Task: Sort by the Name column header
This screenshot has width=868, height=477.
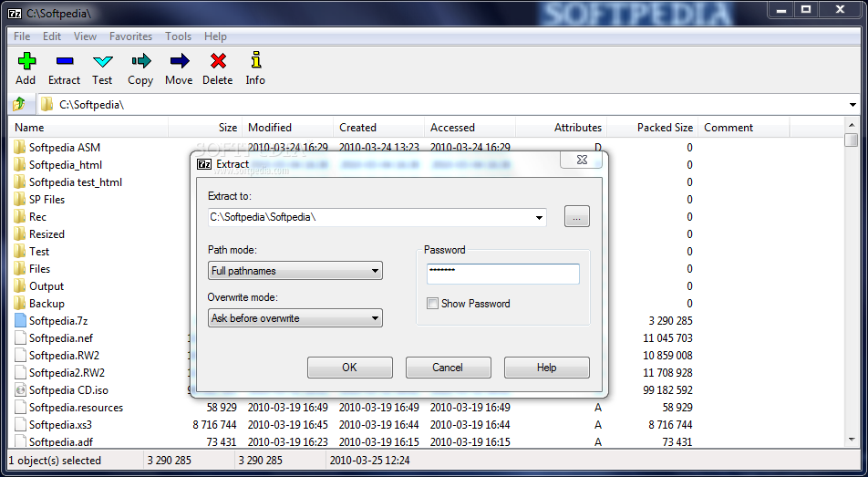Action: [89, 128]
